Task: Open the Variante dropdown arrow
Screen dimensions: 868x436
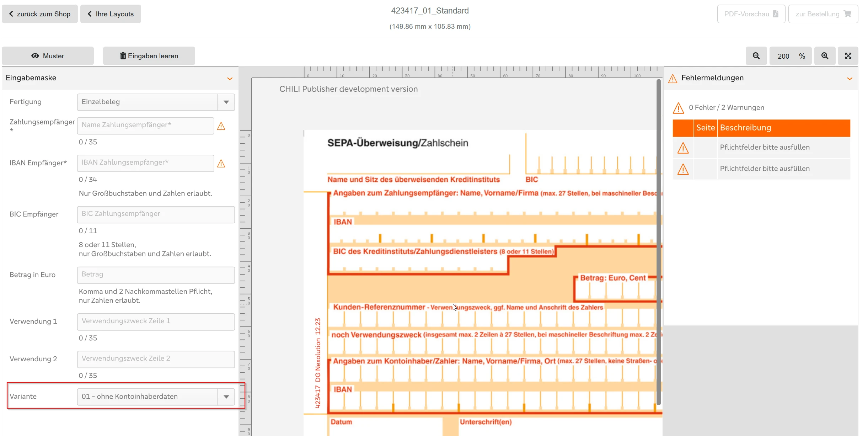Action: coord(226,397)
